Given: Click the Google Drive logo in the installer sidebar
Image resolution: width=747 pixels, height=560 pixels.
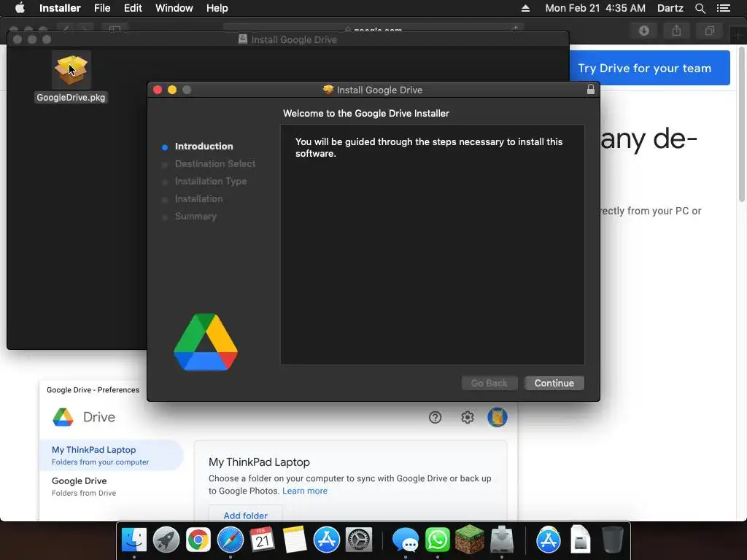Looking at the screenshot, I should click(x=206, y=342).
